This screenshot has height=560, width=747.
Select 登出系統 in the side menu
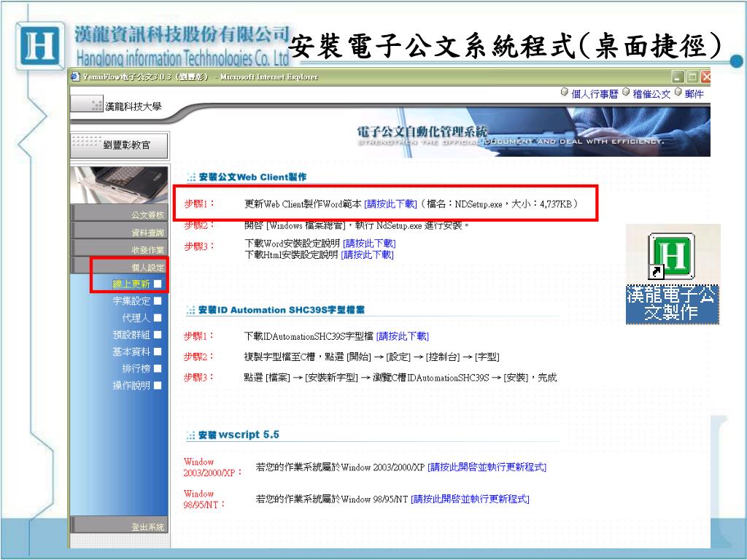(120, 526)
